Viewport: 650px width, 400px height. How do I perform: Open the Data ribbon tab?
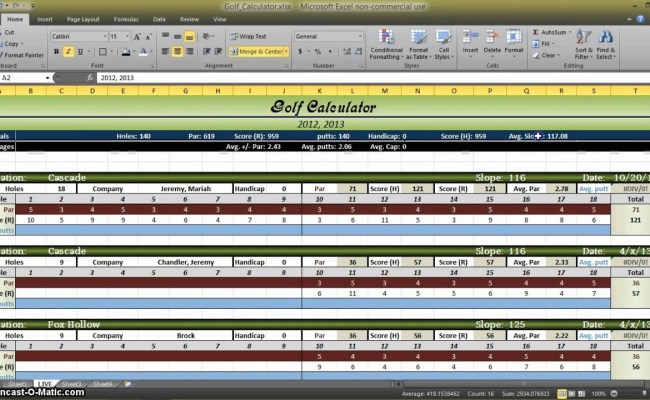(x=159, y=19)
